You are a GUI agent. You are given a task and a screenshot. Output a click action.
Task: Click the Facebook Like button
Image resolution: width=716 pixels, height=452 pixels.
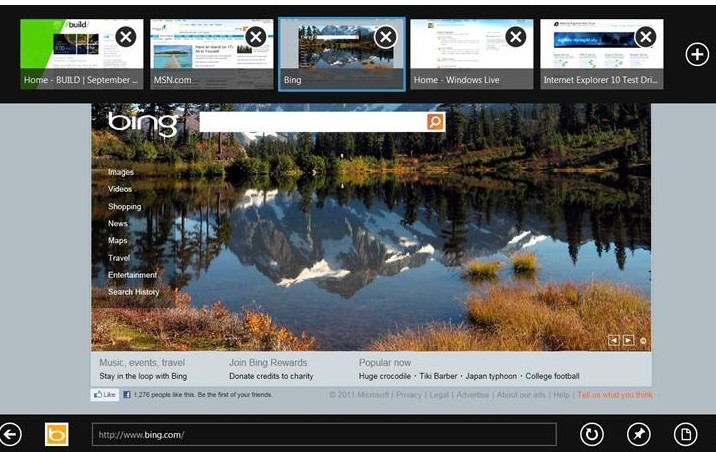click(105, 395)
